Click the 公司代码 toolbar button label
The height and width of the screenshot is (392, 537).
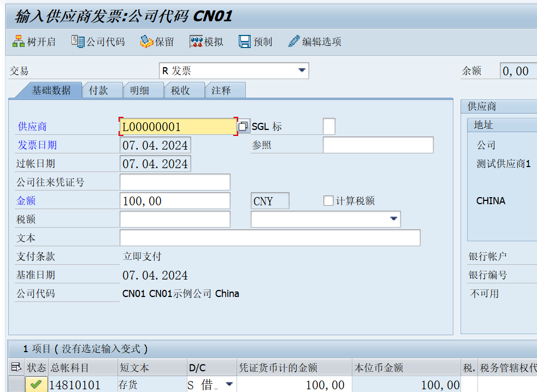click(x=105, y=42)
